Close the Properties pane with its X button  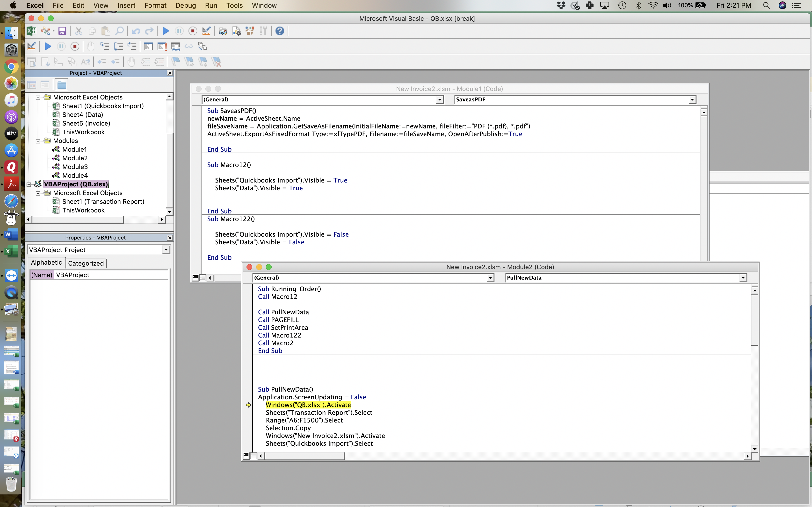click(x=170, y=238)
